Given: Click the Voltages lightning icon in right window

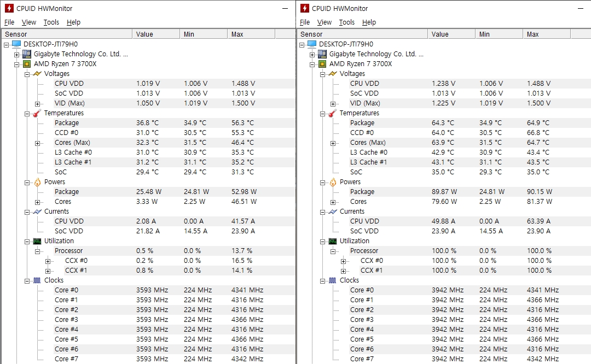Looking at the screenshot, I should click(333, 74).
